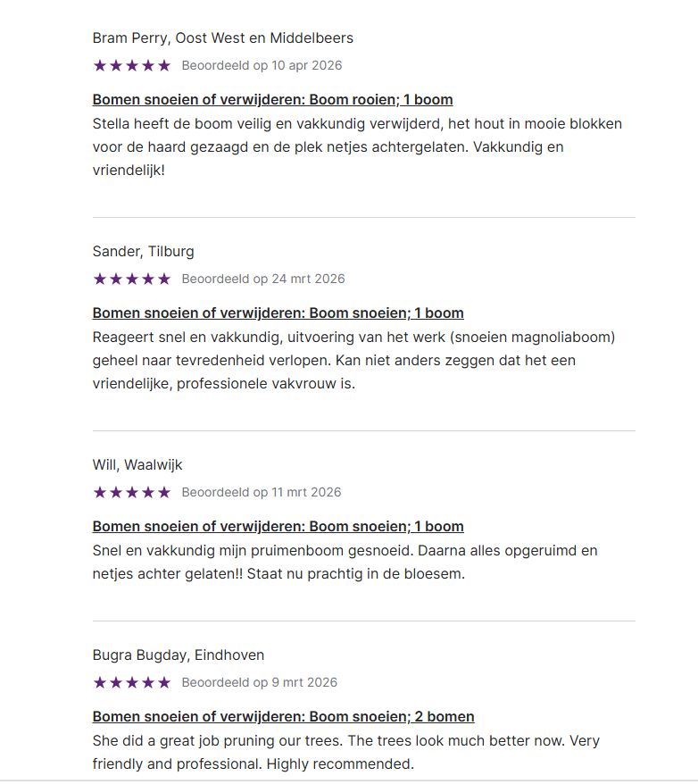Open Will's 'Boom snoeien; 1 boom' link
Viewport: 698px width, 784px height.
(x=278, y=527)
